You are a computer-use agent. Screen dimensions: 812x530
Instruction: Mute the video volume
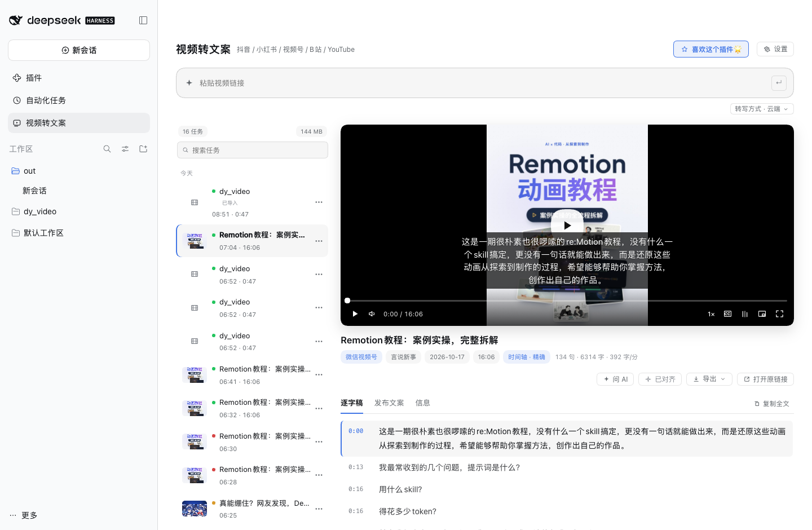372,314
